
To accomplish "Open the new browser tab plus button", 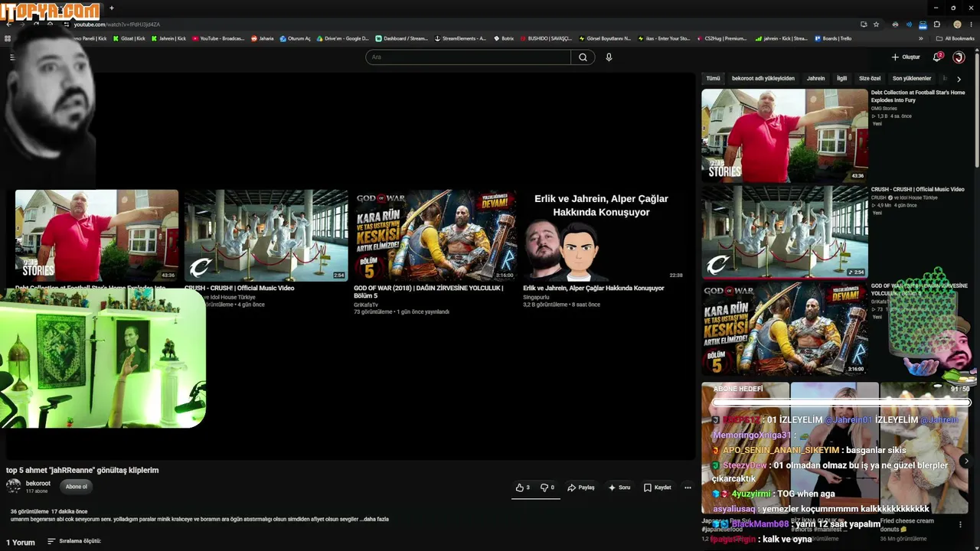I will (x=112, y=8).
